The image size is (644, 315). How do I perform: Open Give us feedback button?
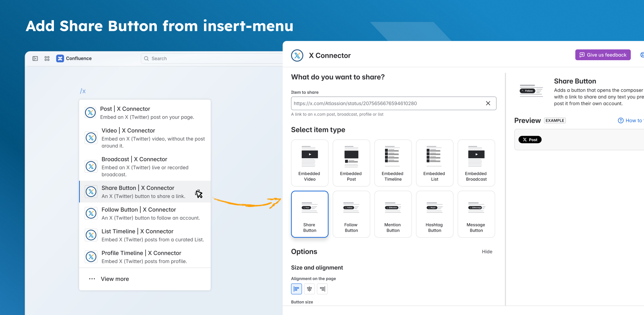pyautogui.click(x=603, y=55)
